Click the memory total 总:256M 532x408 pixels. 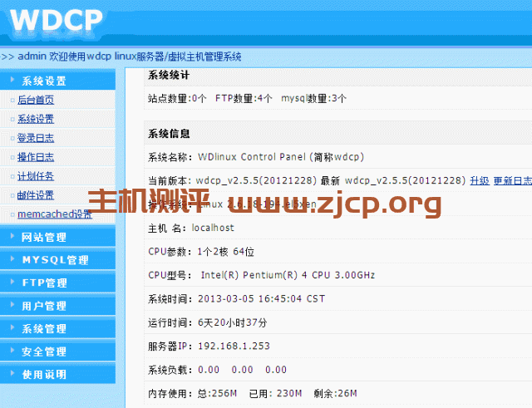coord(217,393)
